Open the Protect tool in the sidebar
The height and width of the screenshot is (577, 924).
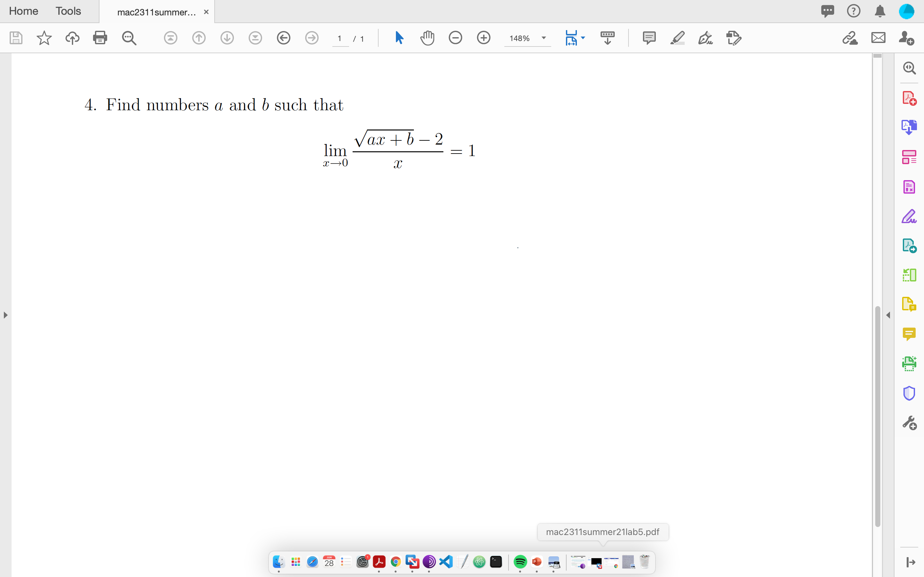click(909, 393)
